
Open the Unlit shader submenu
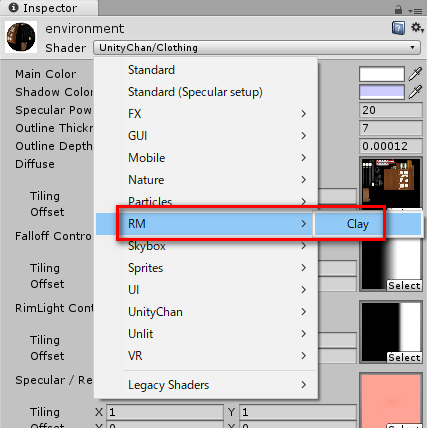206,334
